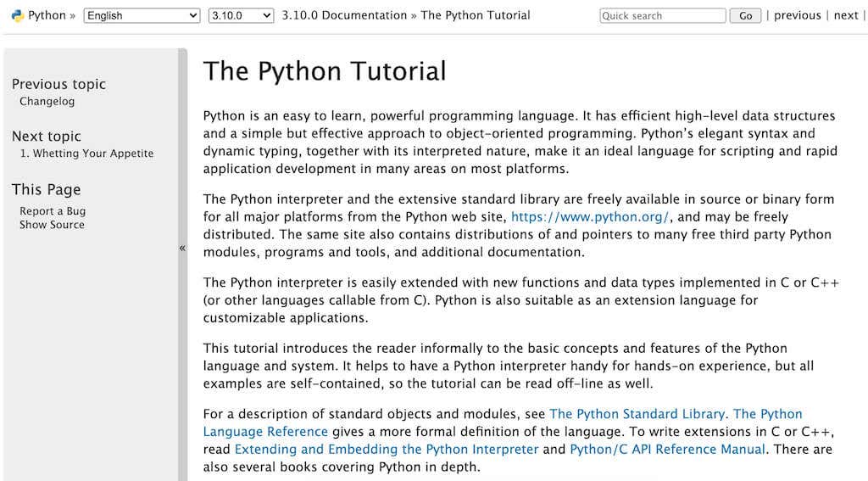Click the Quick search input field
This screenshot has height=481, width=868.
pyautogui.click(x=662, y=15)
